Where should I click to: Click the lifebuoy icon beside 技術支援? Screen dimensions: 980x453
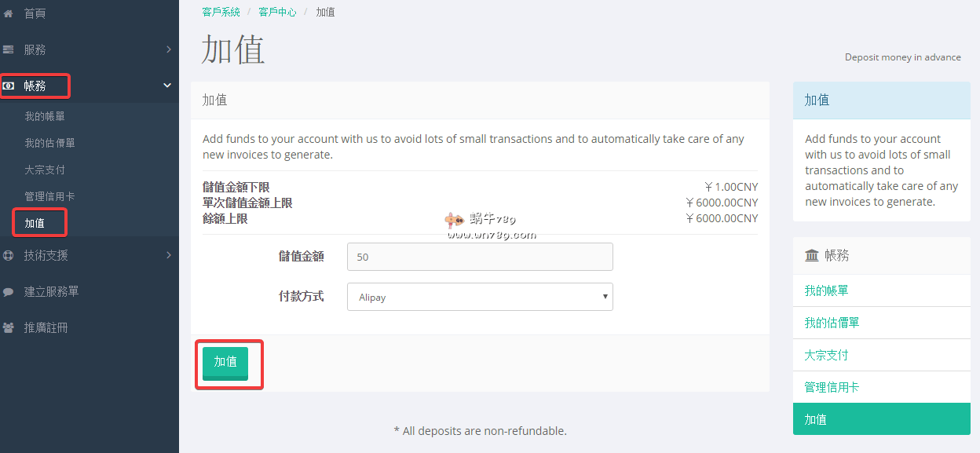[9, 255]
